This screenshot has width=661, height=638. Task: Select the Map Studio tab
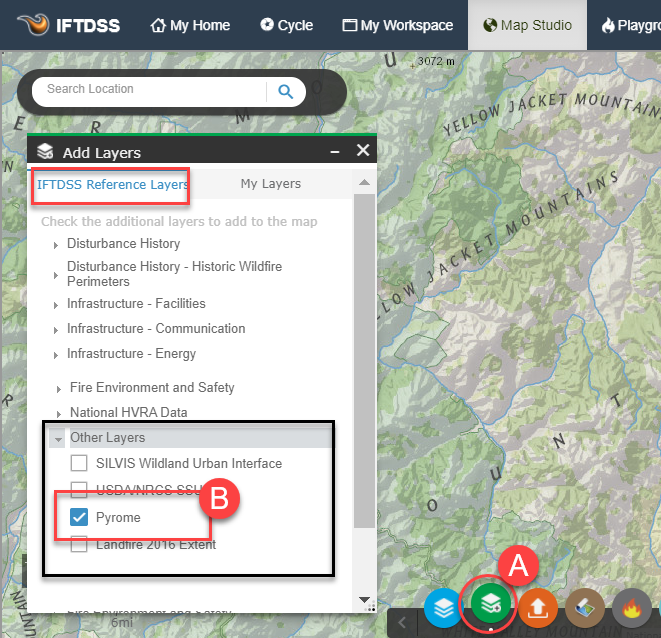pyautogui.click(x=527, y=25)
